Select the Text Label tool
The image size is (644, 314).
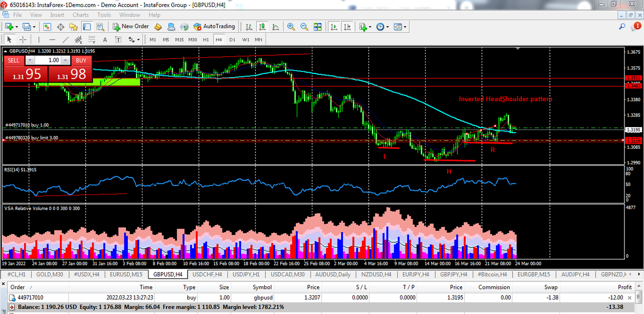(x=118, y=39)
